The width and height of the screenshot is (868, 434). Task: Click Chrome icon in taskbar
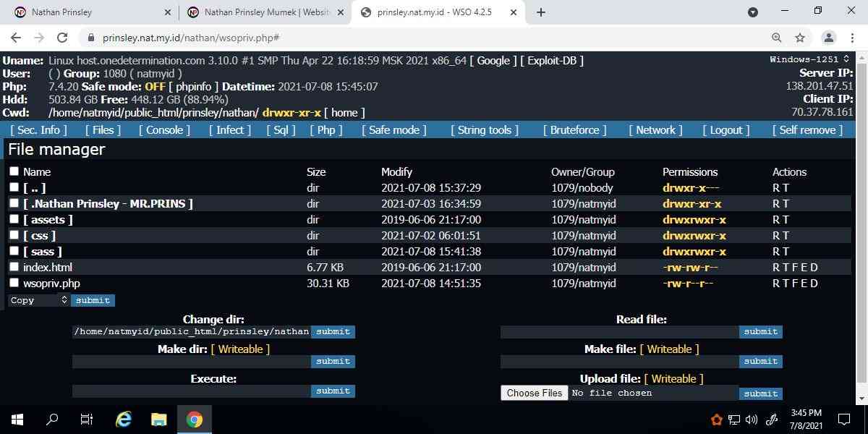[194, 420]
